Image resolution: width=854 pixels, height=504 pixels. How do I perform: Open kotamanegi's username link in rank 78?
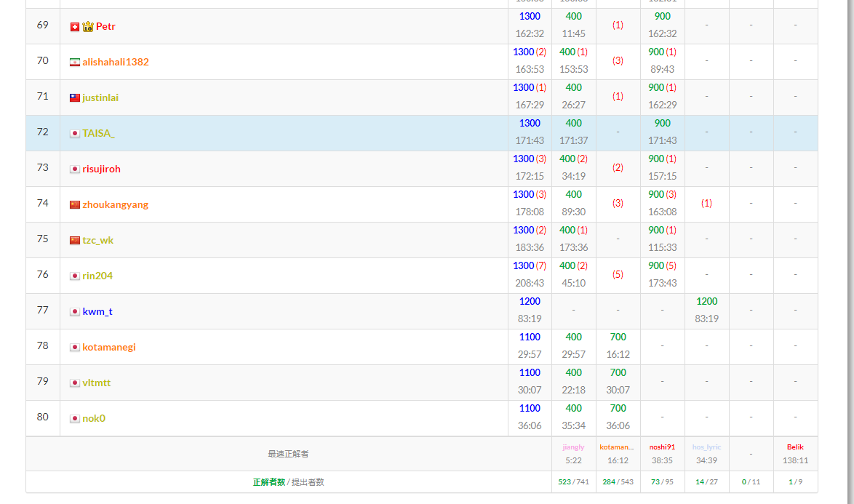click(109, 347)
